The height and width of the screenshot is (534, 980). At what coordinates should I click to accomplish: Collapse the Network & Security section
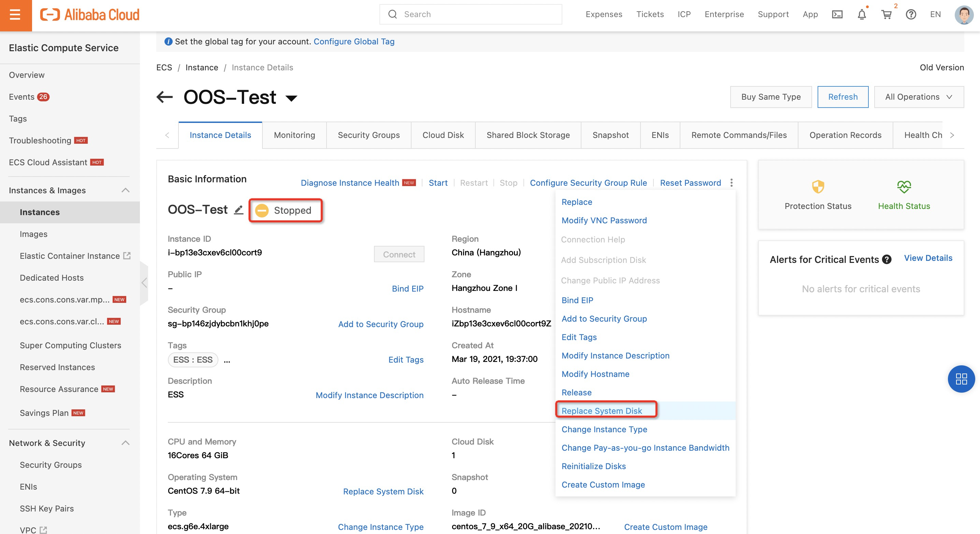coord(125,442)
